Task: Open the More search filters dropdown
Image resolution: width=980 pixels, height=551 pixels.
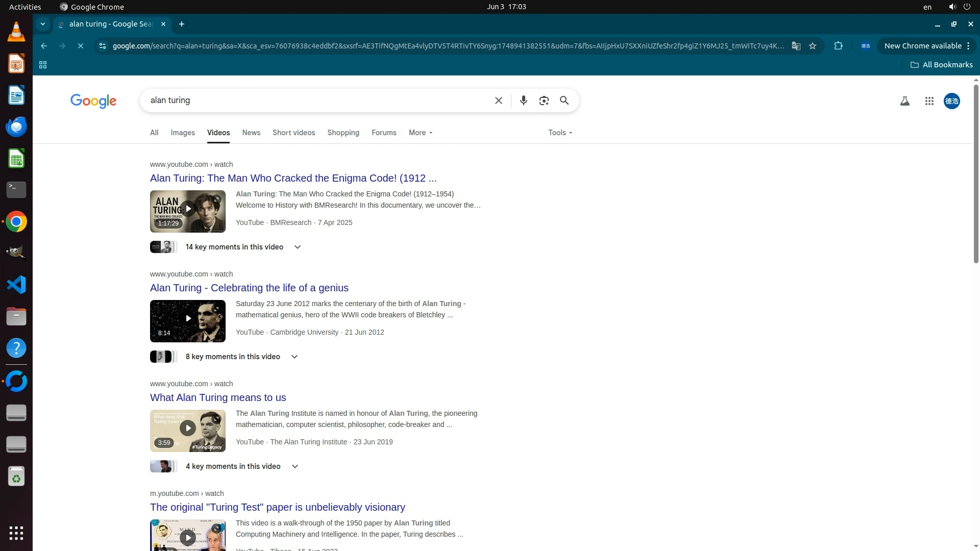Action: (420, 133)
